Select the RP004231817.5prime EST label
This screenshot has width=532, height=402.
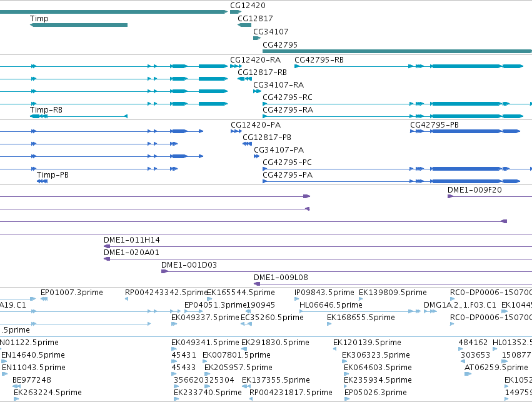point(291,393)
